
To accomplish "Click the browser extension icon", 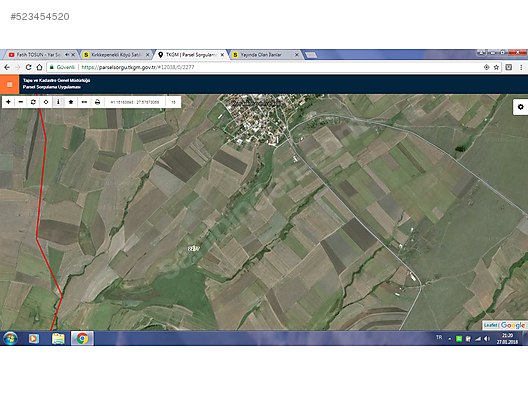I will (508, 67).
